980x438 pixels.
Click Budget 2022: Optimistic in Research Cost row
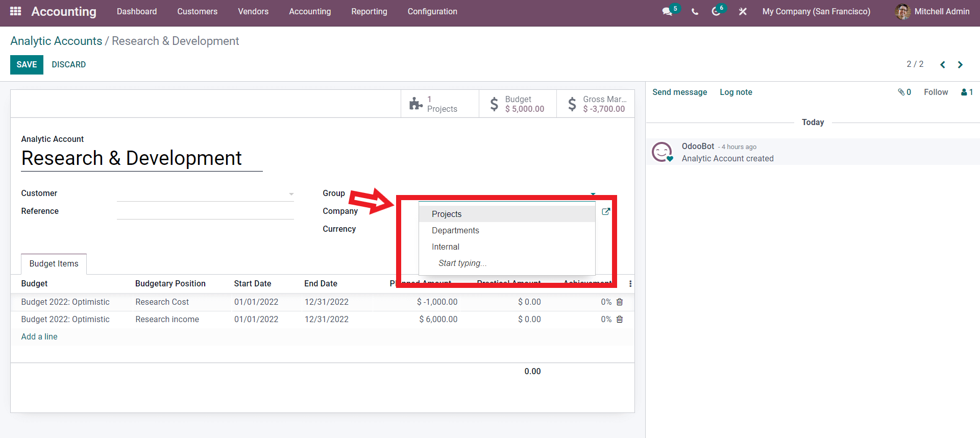(x=65, y=302)
